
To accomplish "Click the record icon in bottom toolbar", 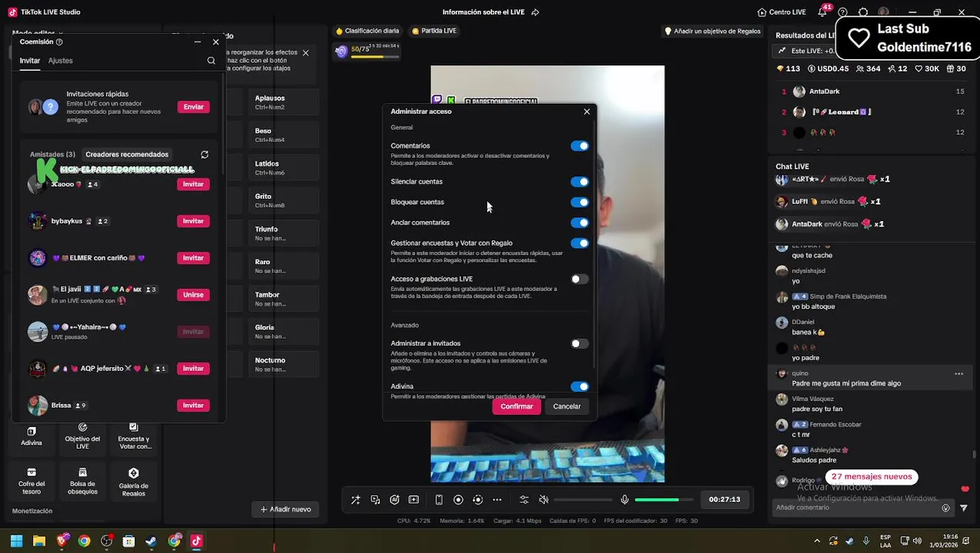I will (x=458, y=499).
